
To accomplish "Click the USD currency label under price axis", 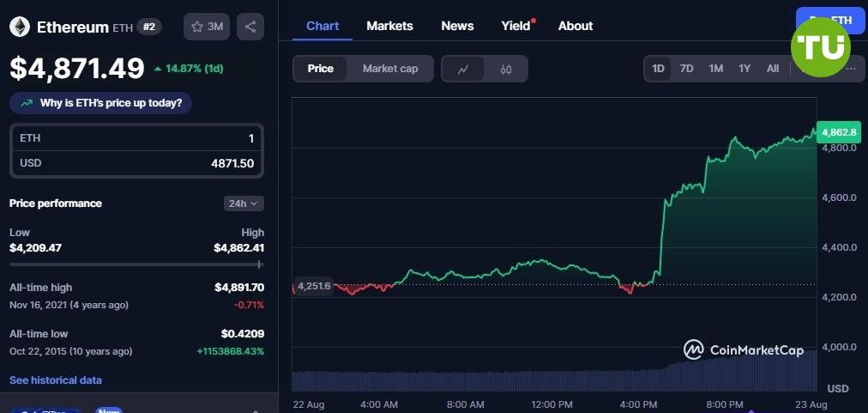I will tap(838, 389).
